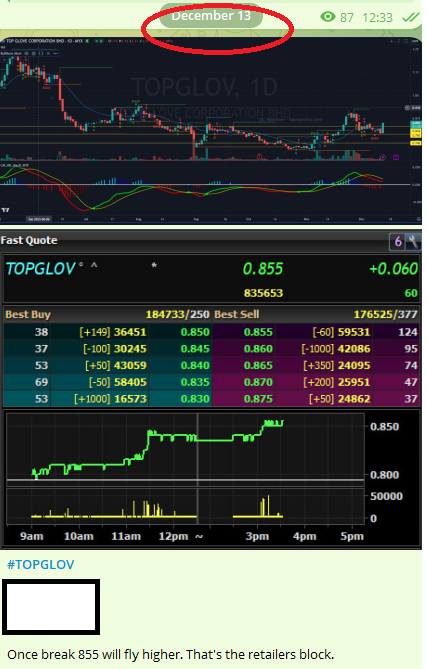
Task: Click the "Once break 855 will fly higher" message
Action: point(170,654)
